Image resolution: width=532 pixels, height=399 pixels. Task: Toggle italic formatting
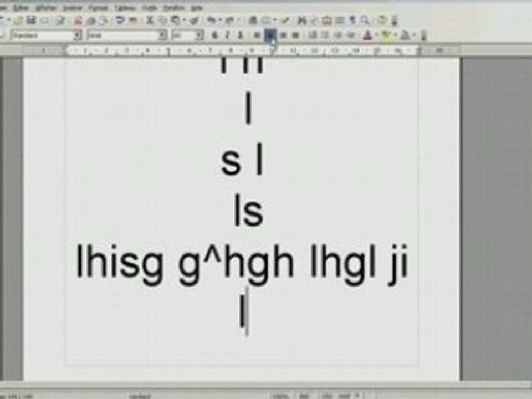coord(228,35)
